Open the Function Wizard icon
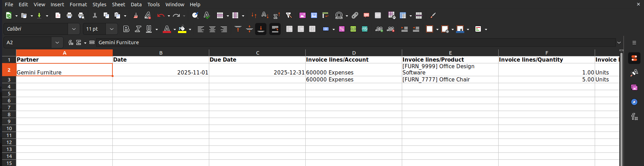 tap(71, 42)
